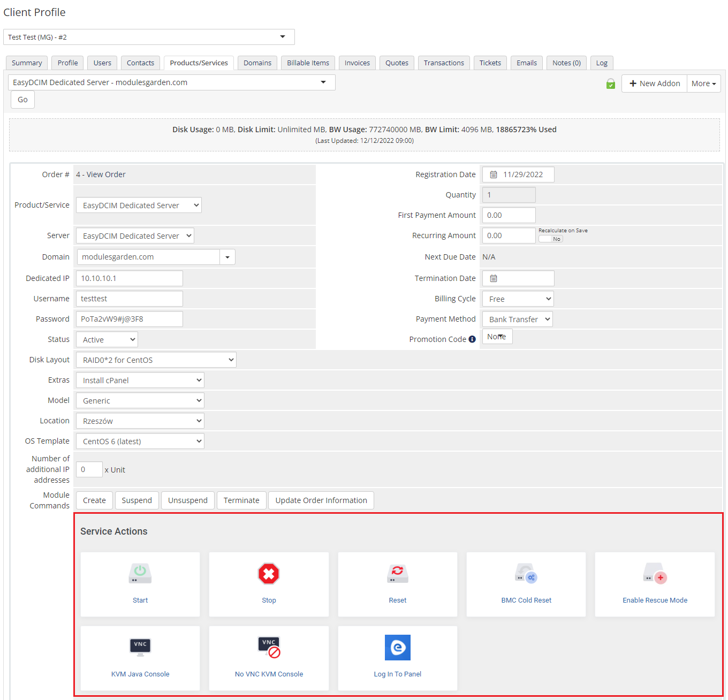Open the OS Template dropdown
The width and height of the screenshot is (728, 700).
(x=140, y=442)
